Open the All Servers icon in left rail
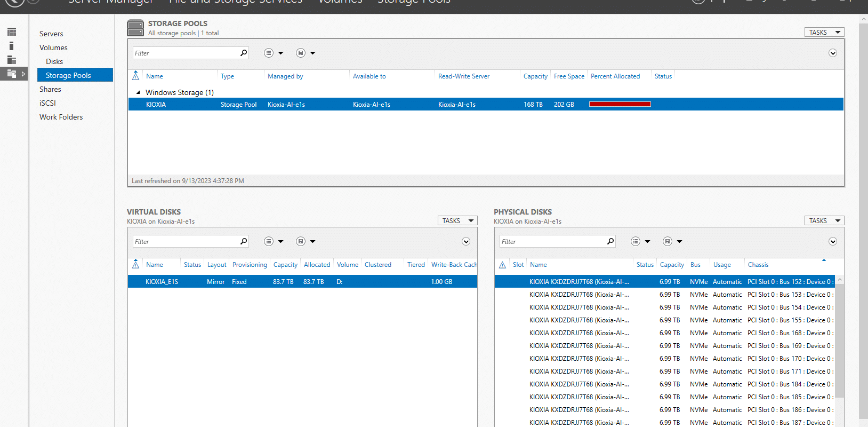 [x=12, y=60]
